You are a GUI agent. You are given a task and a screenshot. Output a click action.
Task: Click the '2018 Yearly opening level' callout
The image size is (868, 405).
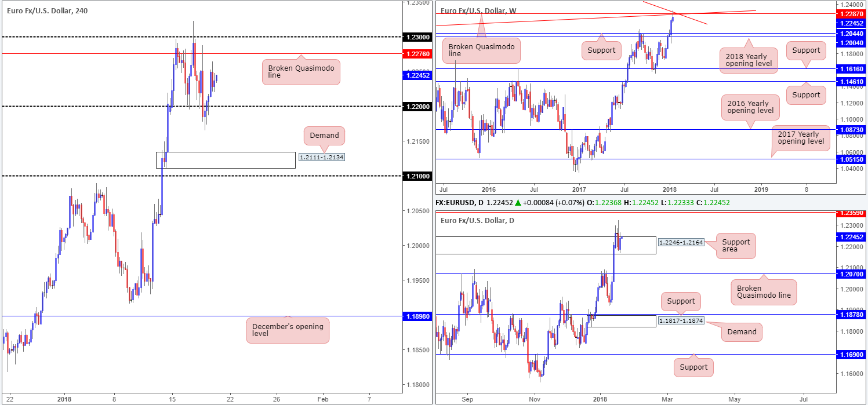point(749,59)
